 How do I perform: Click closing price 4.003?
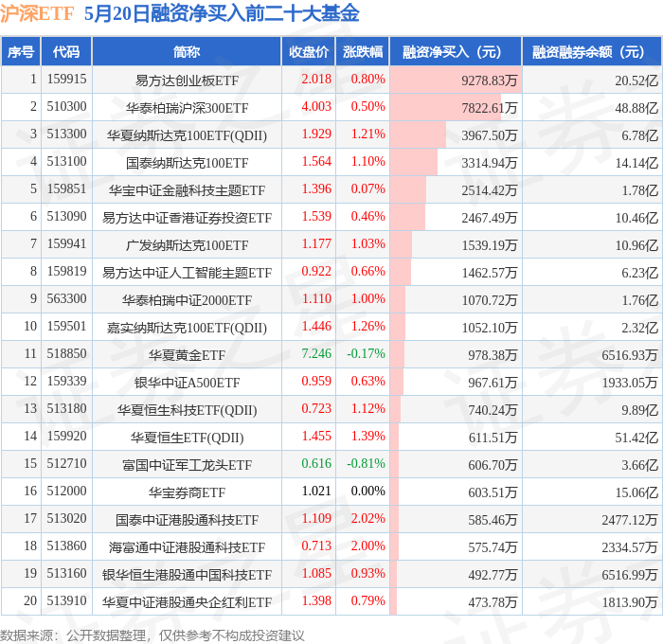pos(316,107)
